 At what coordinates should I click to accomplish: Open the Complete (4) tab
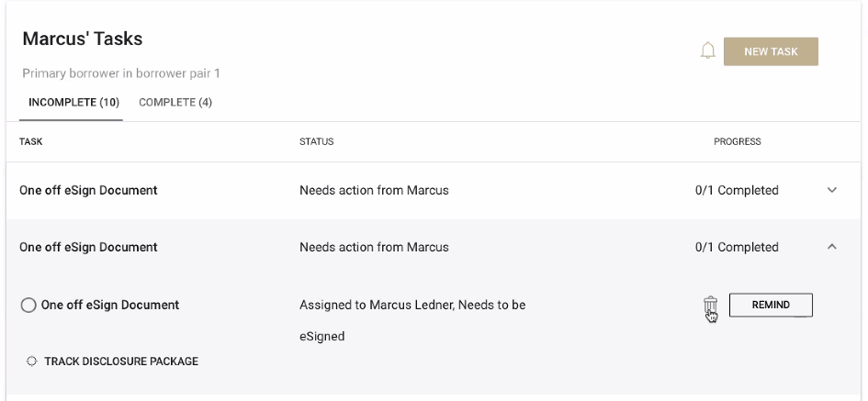pyautogui.click(x=175, y=102)
